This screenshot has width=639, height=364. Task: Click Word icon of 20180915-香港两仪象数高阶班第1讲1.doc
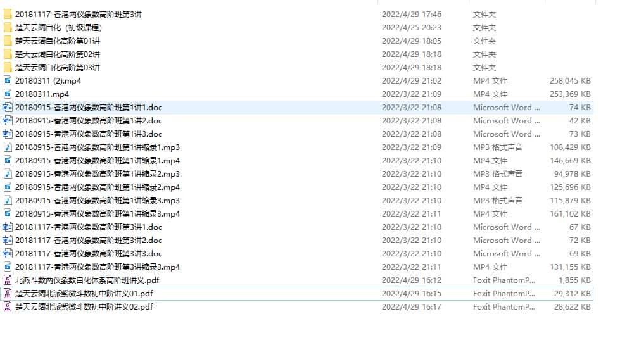point(8,107)
